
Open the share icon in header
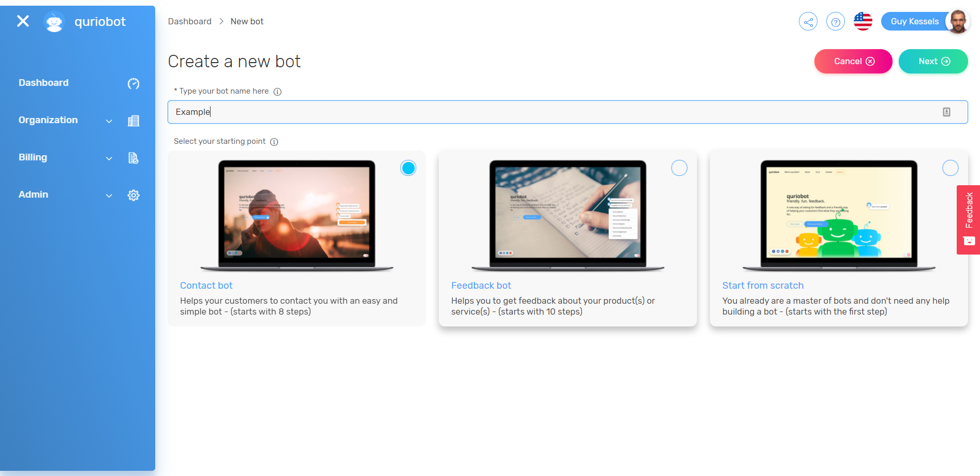point(808,22)
